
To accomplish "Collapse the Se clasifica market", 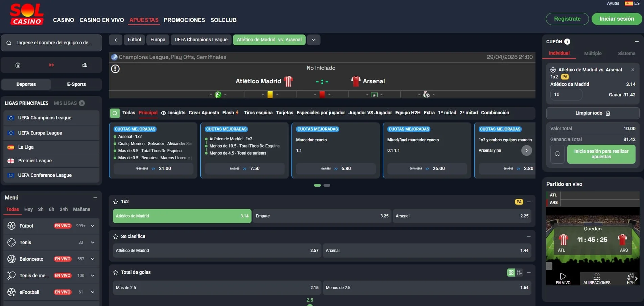I will 529,237.
